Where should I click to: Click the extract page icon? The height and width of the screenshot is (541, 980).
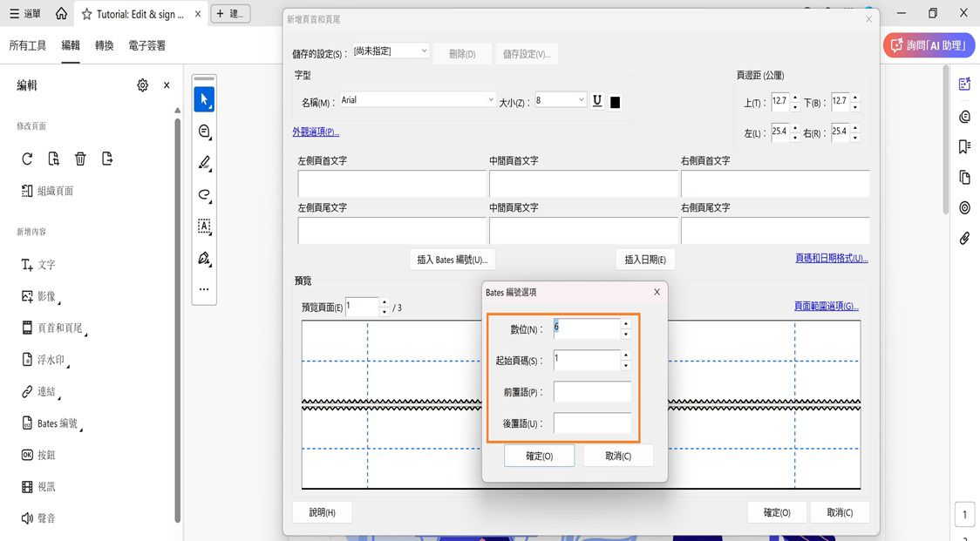pos(107,159)
